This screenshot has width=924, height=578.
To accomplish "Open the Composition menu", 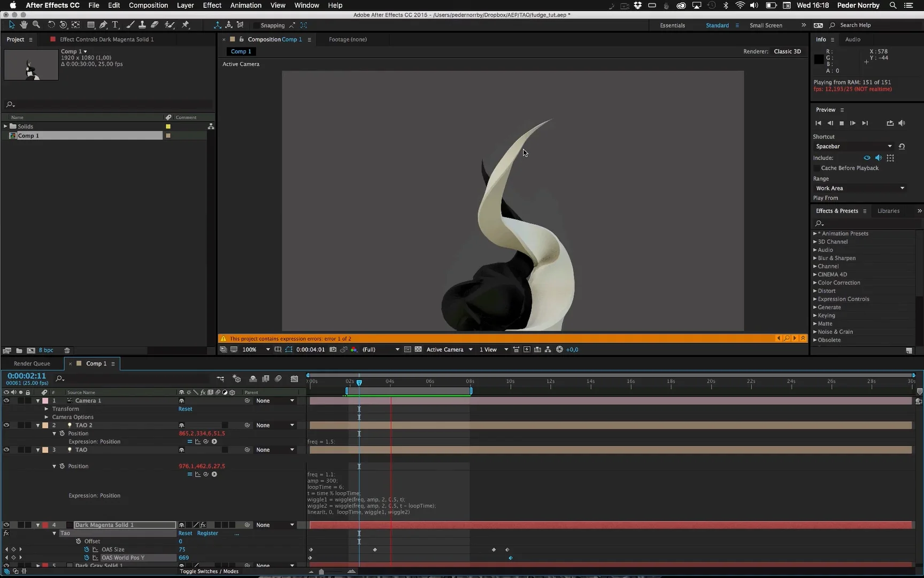I will 148,5.
